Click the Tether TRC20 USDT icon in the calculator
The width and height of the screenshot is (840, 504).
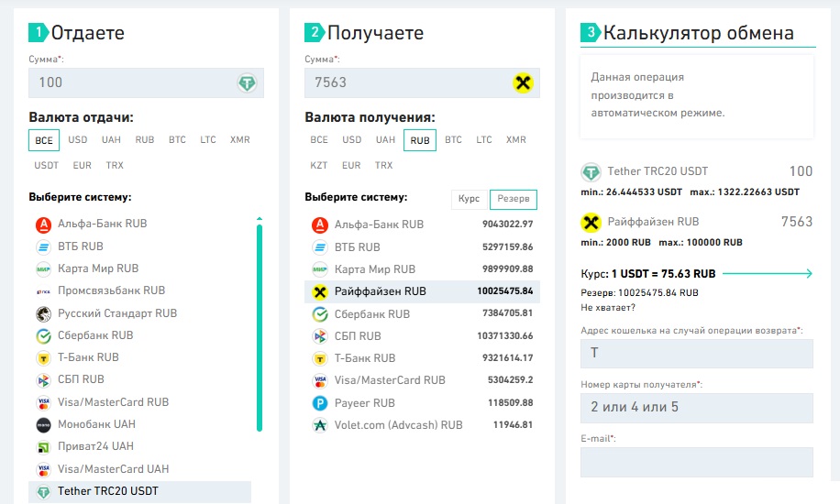[591, 172]
